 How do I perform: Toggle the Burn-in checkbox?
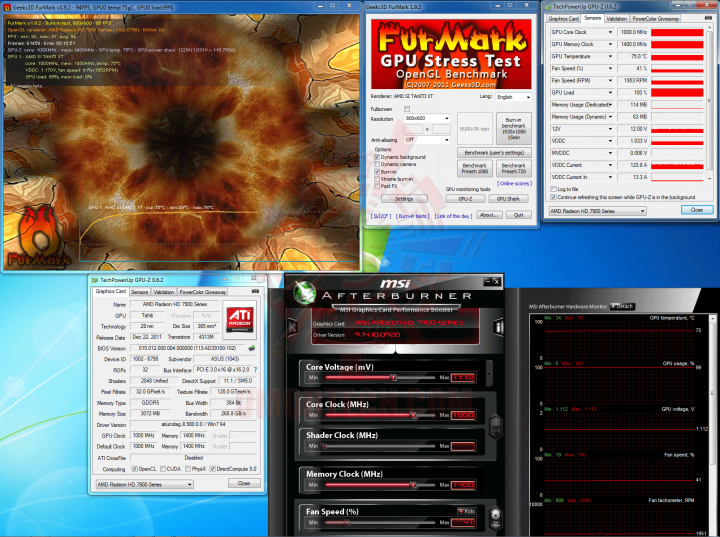coord(377,172)
